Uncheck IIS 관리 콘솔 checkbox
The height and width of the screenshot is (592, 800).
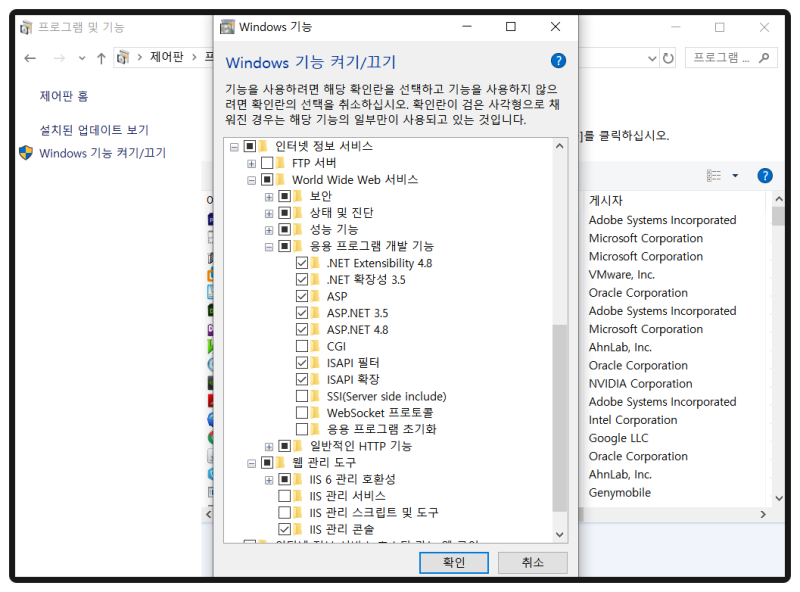click(284, 529)
